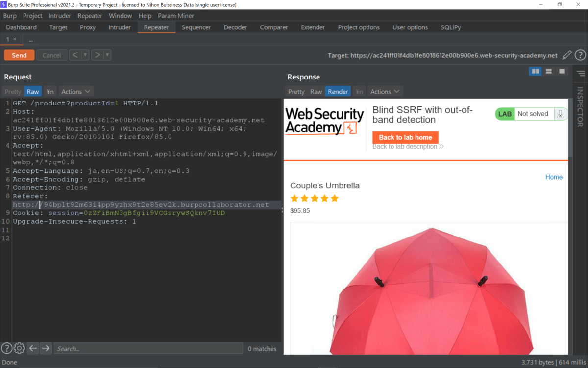Open search help question mark icon

[x=6, y=348]
